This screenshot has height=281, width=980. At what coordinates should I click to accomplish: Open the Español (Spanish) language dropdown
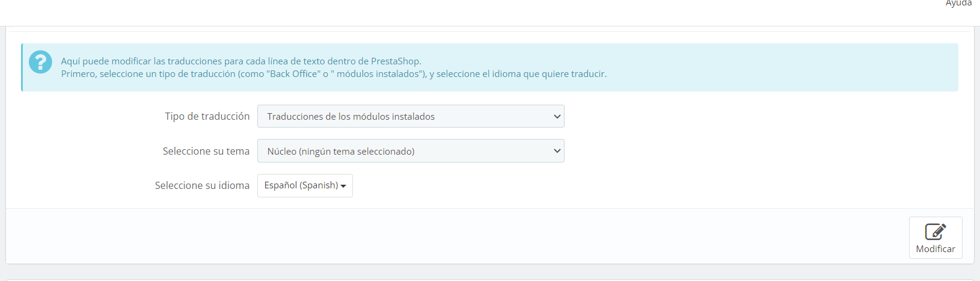[x=305, y=185]
